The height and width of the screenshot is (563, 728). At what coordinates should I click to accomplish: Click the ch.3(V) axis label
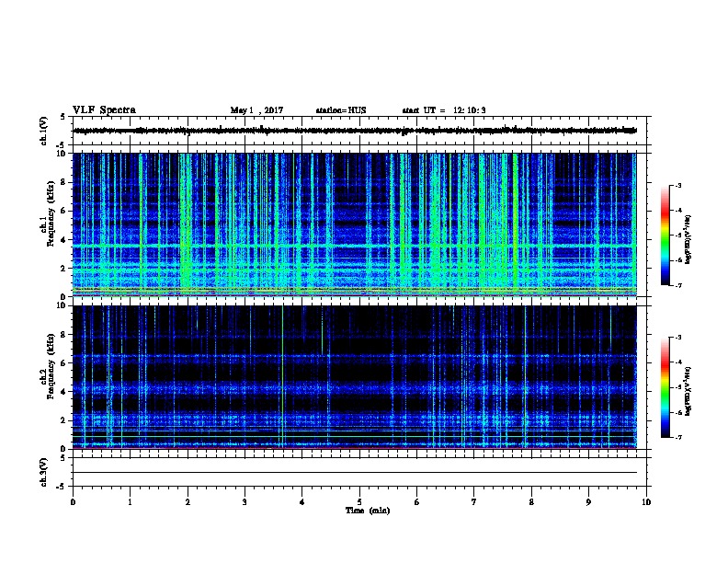click(43, 472)
